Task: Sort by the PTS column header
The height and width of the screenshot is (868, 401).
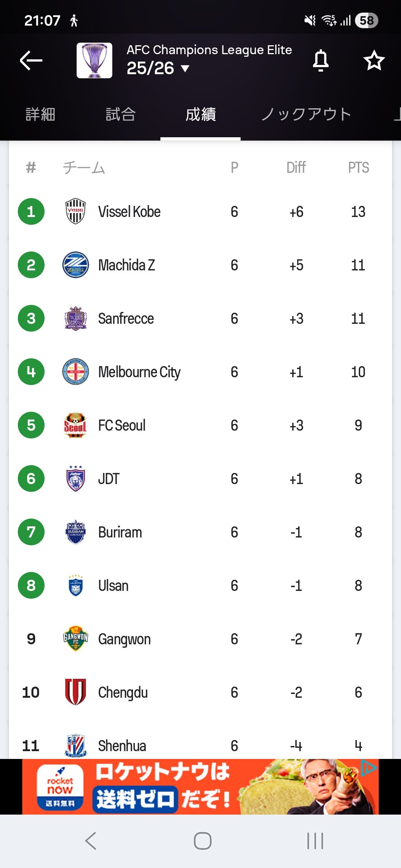Action: [x=358, y=168]
